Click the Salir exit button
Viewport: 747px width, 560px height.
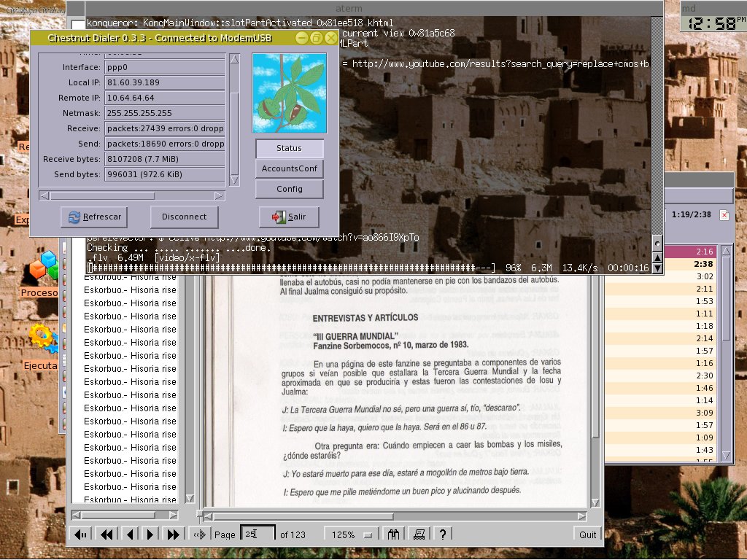[289, 217]
